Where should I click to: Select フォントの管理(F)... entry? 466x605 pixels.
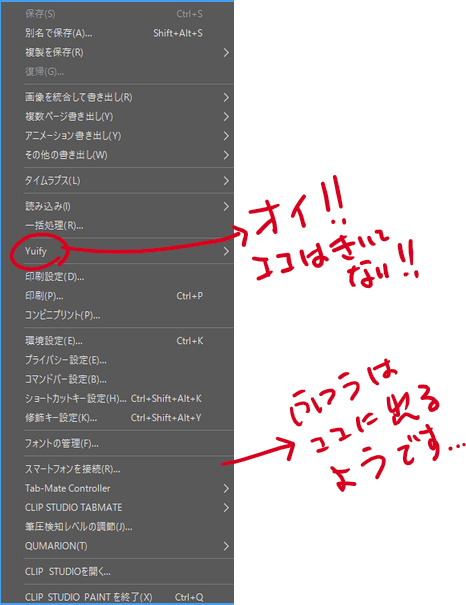coord(117,444)
